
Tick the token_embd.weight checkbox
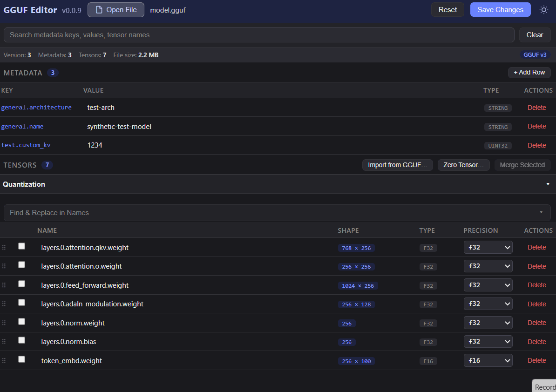pos(21,359)
